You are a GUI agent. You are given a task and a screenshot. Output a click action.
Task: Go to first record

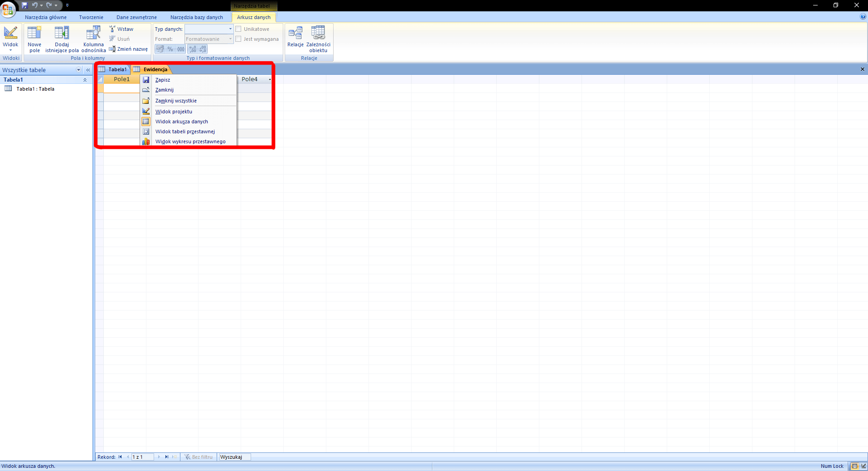(x=120, y=457)
